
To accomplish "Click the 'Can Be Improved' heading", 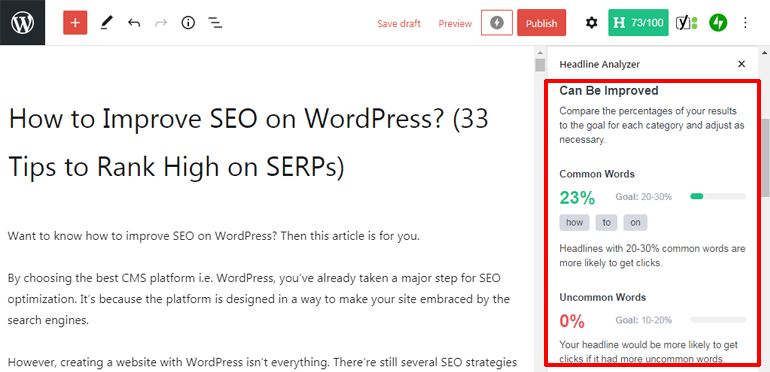I will pos(609,90).
